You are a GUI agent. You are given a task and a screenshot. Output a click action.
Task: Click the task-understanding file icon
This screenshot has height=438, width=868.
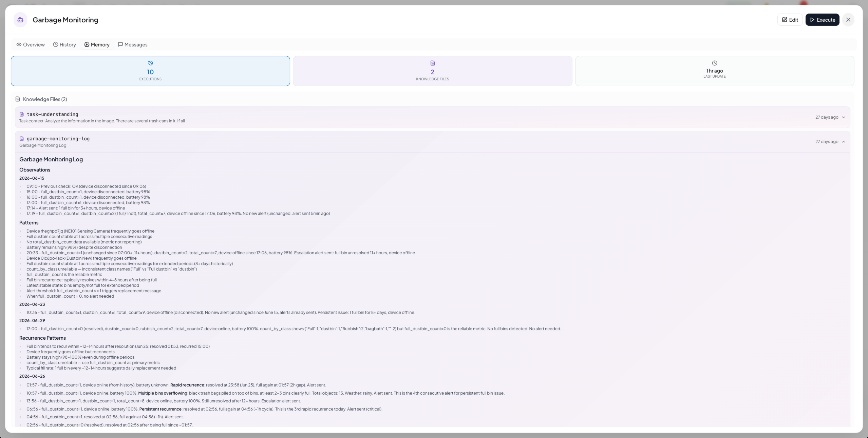(x=22, y=114)
